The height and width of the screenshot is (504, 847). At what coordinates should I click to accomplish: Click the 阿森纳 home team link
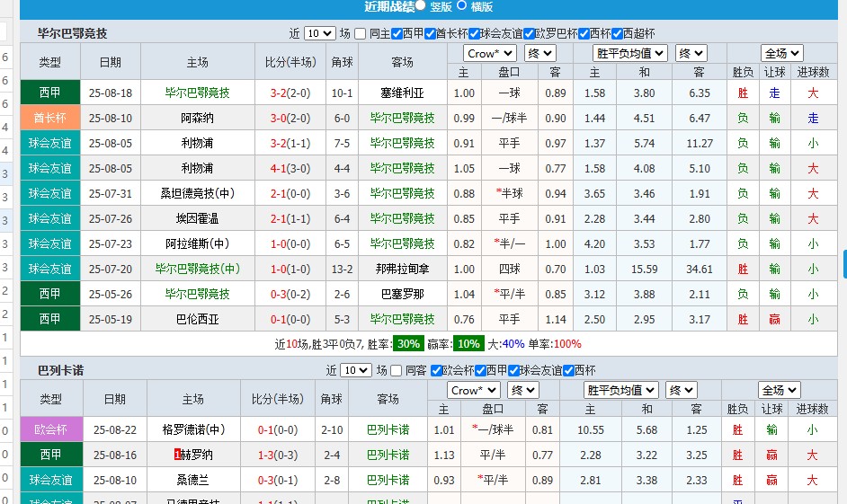(x=197, y=118)
